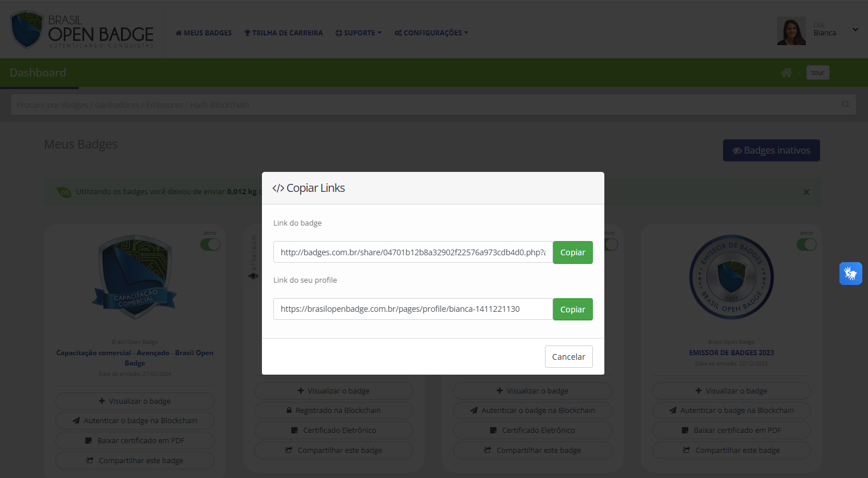Click the profile link text field
The height and width of the screenshot is (478, 868).
pos(413,309)
